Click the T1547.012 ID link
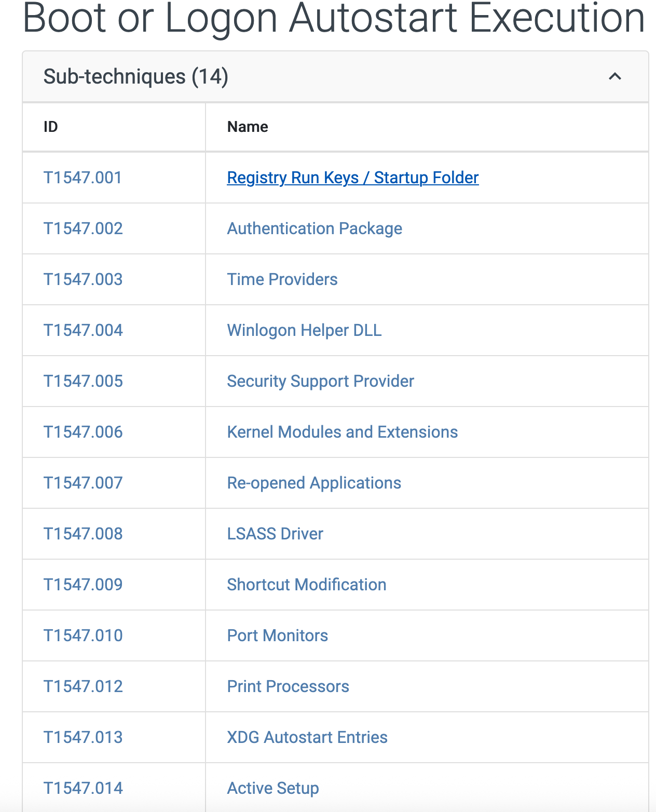Screen dimensions: 656x812 click(x=83, y=686)
